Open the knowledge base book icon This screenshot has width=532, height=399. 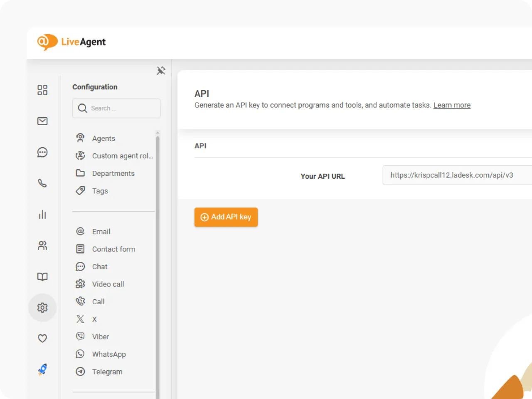(42, 276)
